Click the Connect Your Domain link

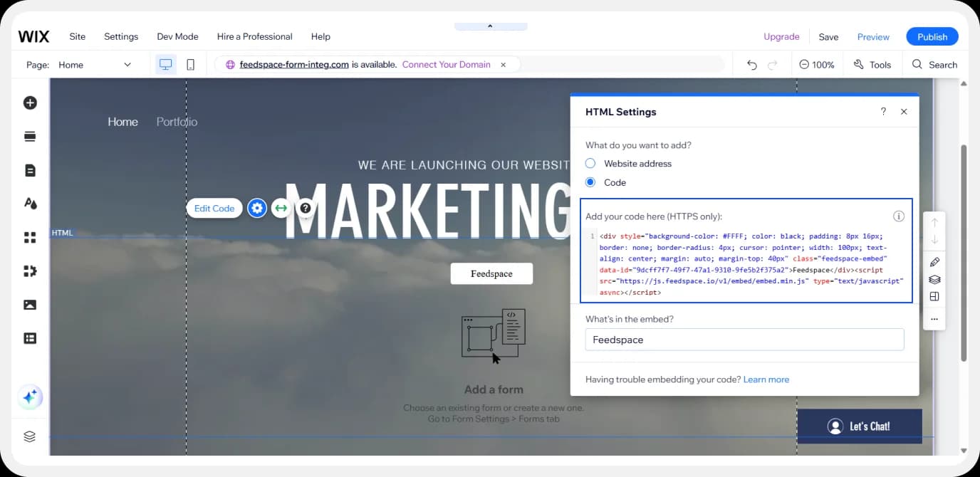point(446,64)
